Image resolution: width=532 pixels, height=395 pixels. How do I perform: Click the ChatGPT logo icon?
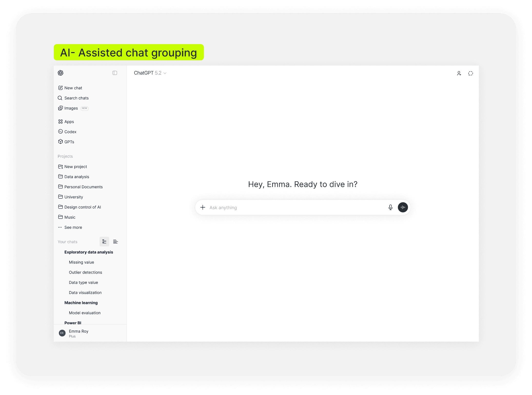[61, 73]
